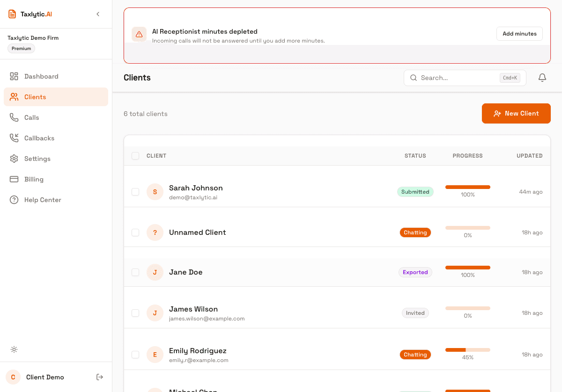The height and width of the screenshot is (392, 562).
Task: Create a New Client
Action: (516, 113)
